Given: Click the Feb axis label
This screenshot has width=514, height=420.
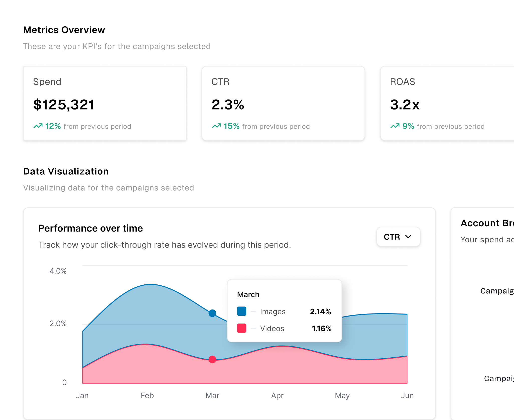Looking at the screenshot, I should 147,395.
